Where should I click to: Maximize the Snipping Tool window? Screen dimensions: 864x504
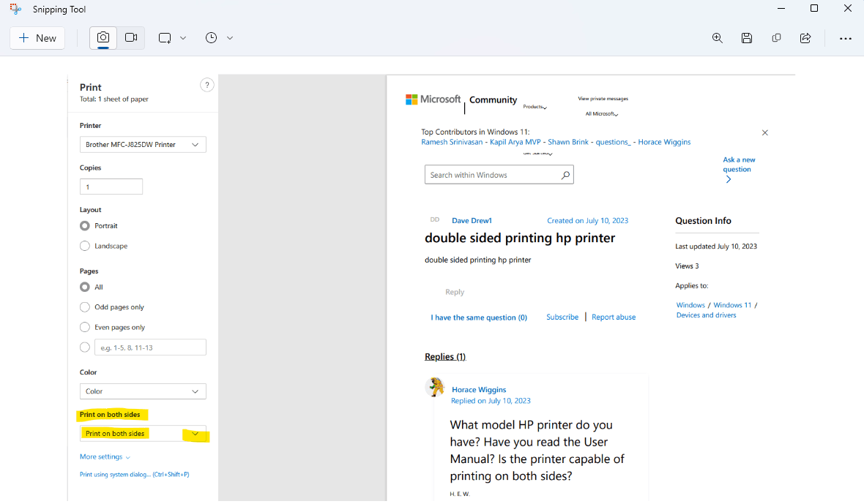[814, 8]
